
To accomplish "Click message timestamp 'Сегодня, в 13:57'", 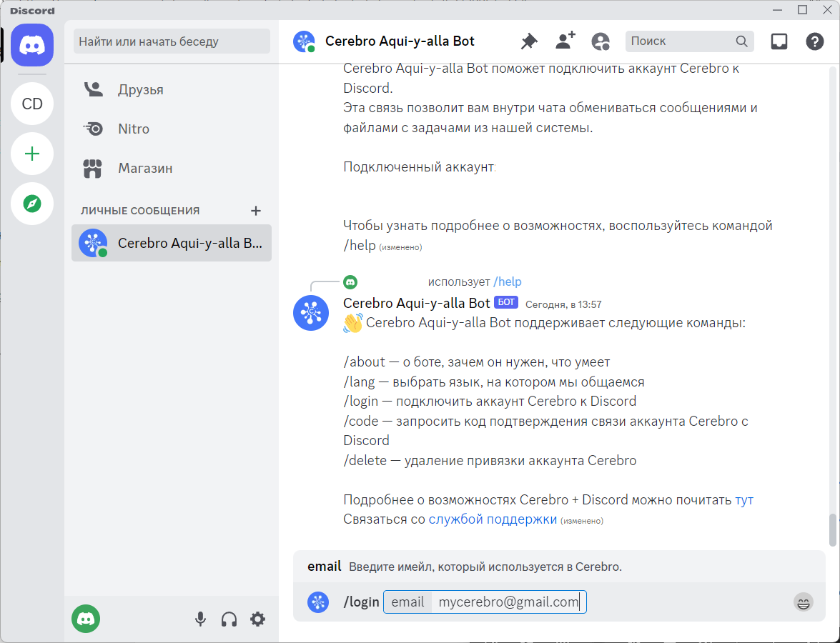I will coord(563,304).
